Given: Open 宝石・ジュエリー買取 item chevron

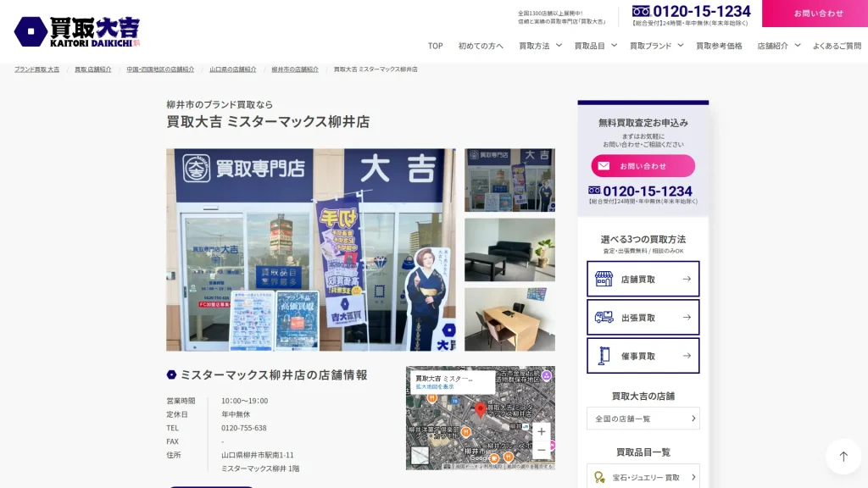Looking at the screenshot, I should point(693,477).
